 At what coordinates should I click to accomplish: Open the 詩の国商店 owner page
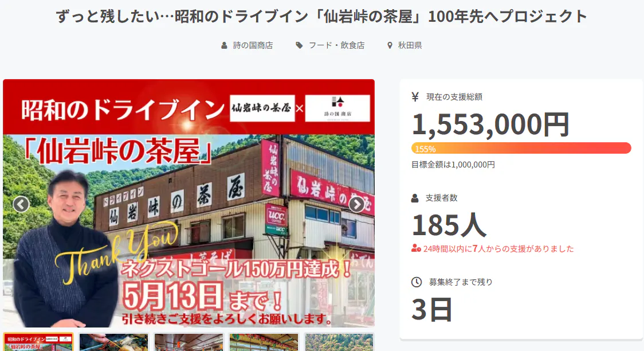coord(253,45)
